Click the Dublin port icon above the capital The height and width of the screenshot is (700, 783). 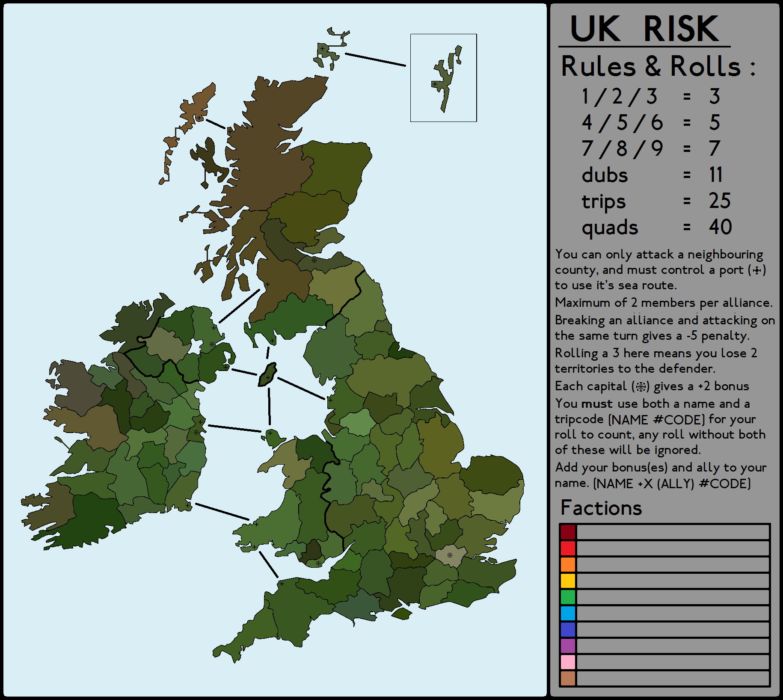tap(200, 422)
